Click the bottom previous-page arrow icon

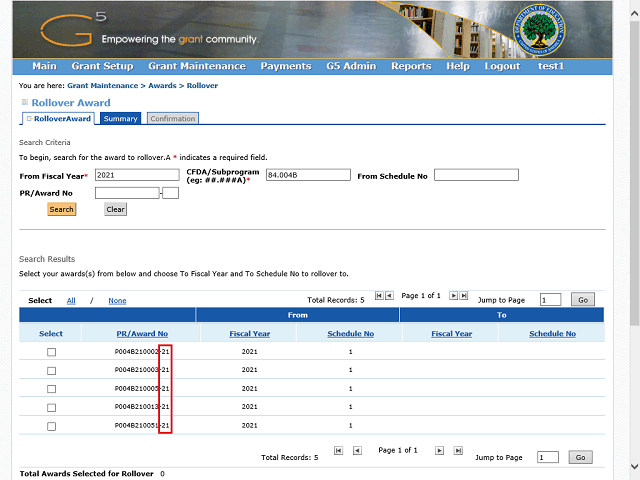(357, 451)
